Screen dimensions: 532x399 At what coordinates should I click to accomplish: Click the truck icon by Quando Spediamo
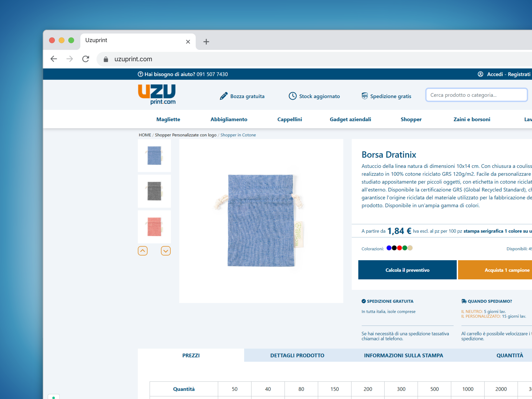464,301
